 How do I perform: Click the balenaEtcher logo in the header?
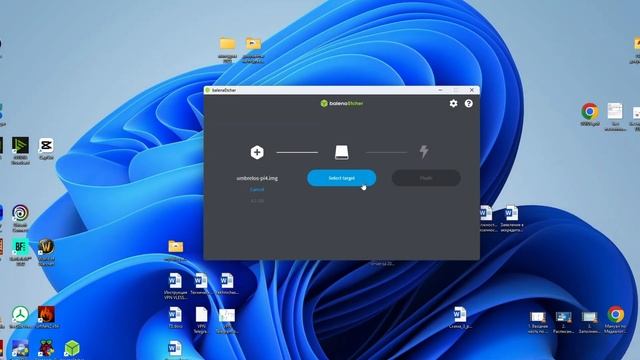coord(342,103)
